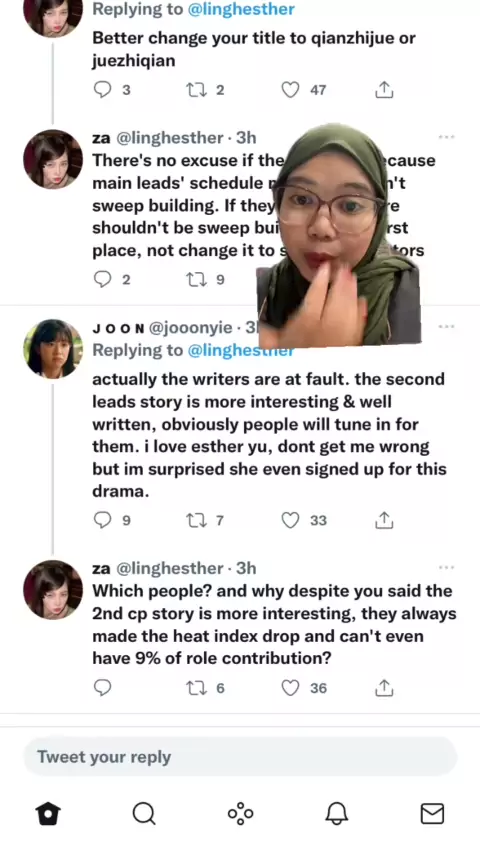The image size is (480, 854).
Task: Like the qianzhijue tweet with 47 likes
Action: [290, 89]
